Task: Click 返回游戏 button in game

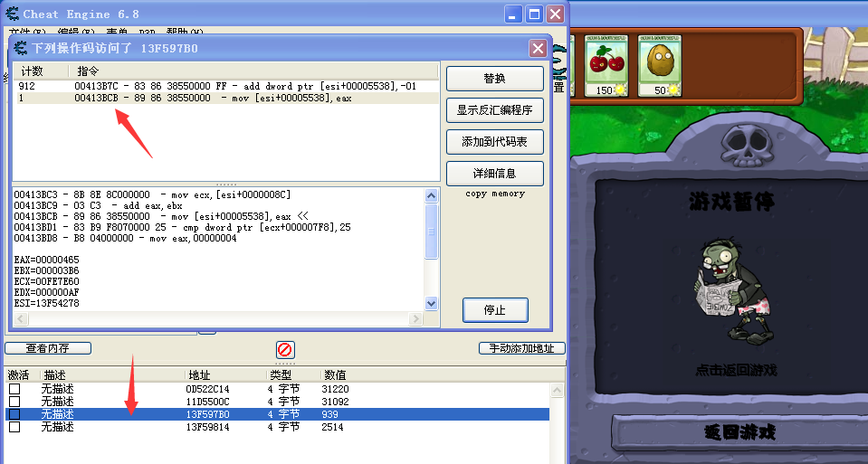Action: [739, 432]
